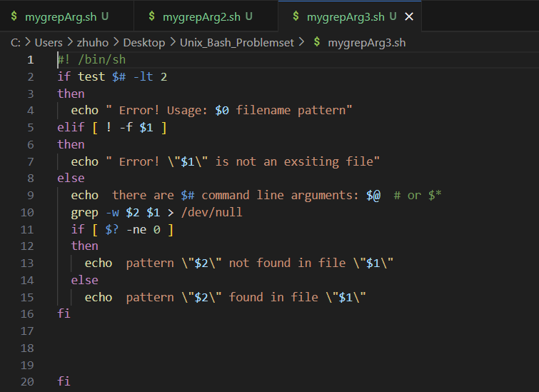Click the 'else' keyword on line 8

pos(71,178)
